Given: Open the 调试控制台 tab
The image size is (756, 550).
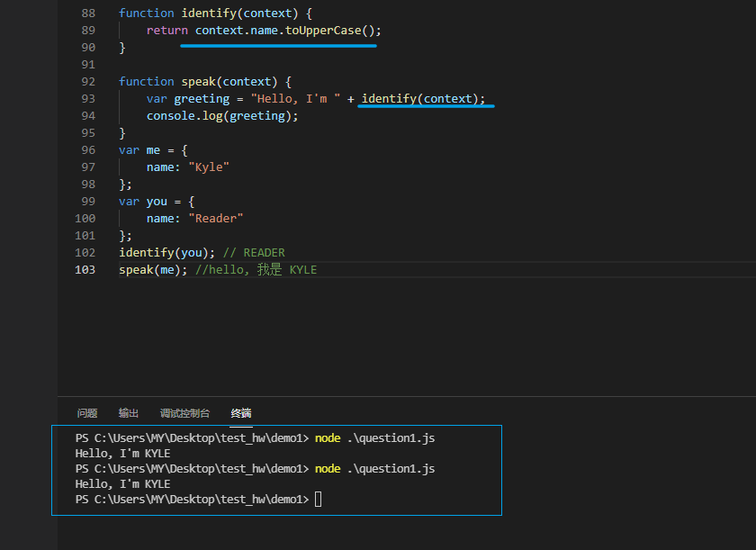Looking at the screenshot, I should pos(185,413).
